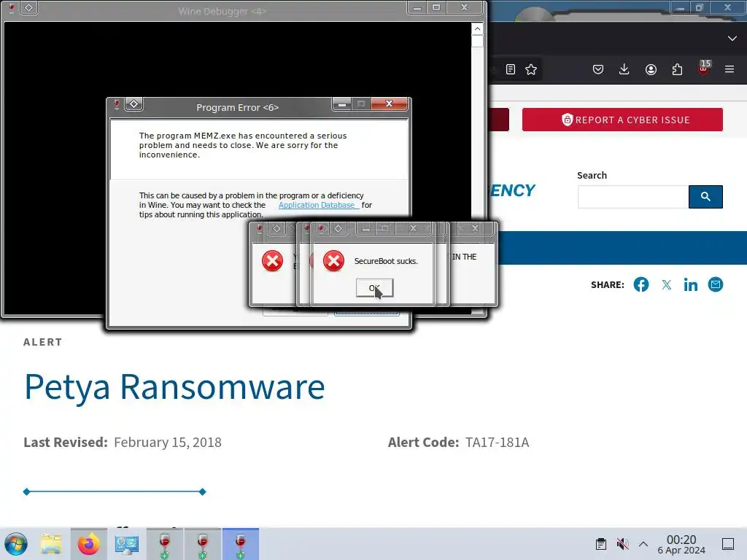Open system settings taskbar icon
Screen dimensions: 747x560
coord(127,544)
